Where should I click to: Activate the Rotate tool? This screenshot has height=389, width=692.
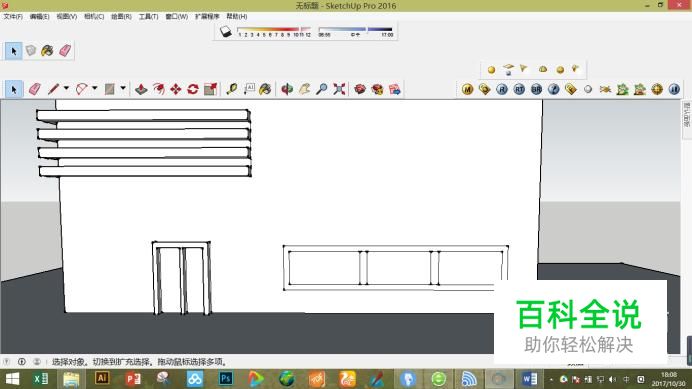point(193,89)
